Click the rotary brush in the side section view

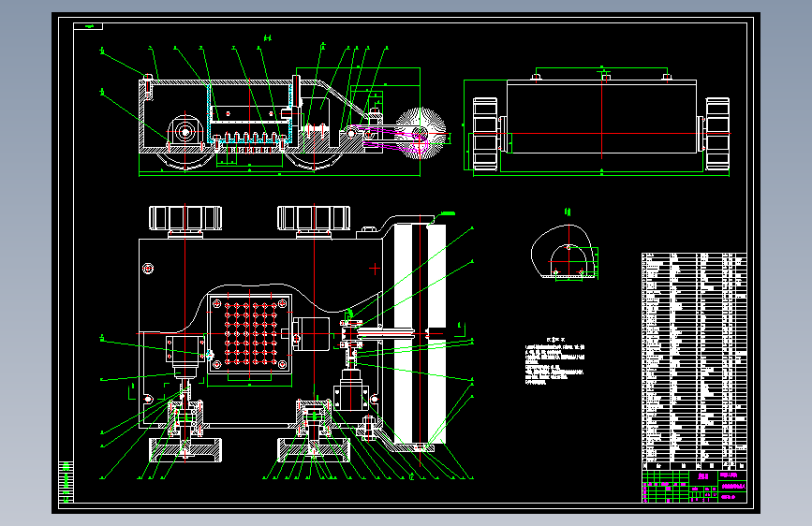pyautogui.click(x=421, y=132)
